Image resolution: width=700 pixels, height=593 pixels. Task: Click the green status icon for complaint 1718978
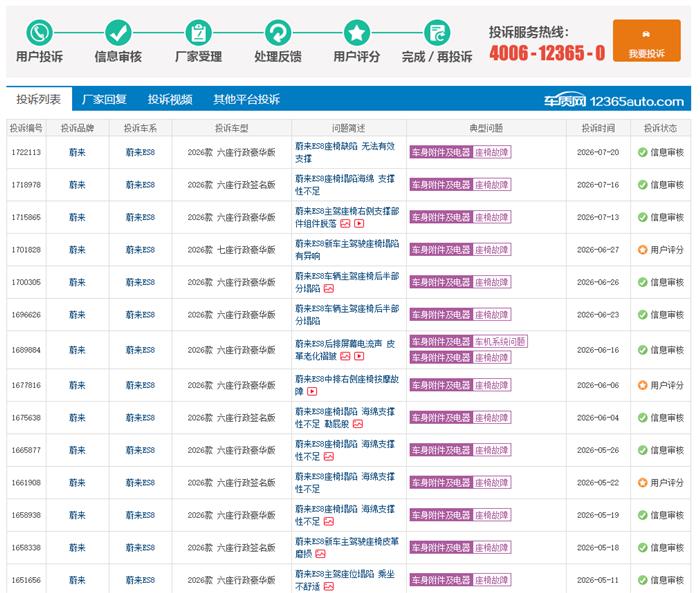pos(642,185)
